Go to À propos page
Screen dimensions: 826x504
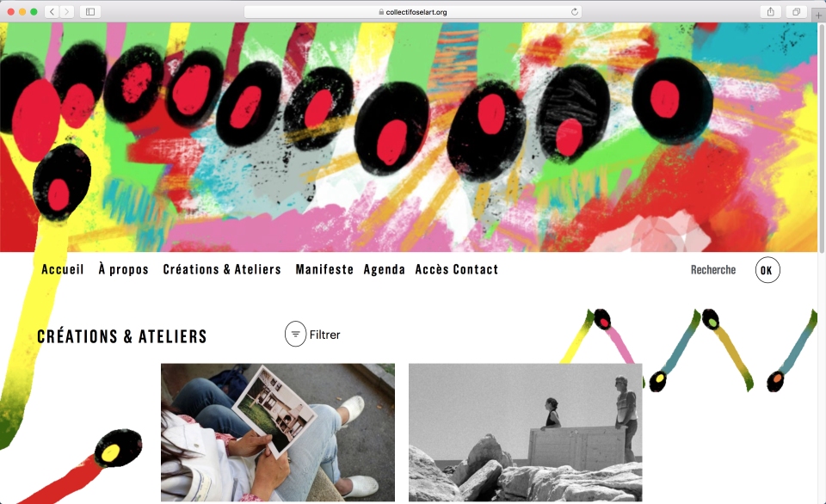coord(123,269)
